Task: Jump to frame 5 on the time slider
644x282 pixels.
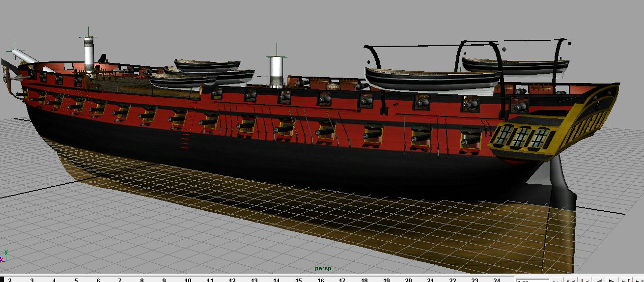Action: point(76,280)
